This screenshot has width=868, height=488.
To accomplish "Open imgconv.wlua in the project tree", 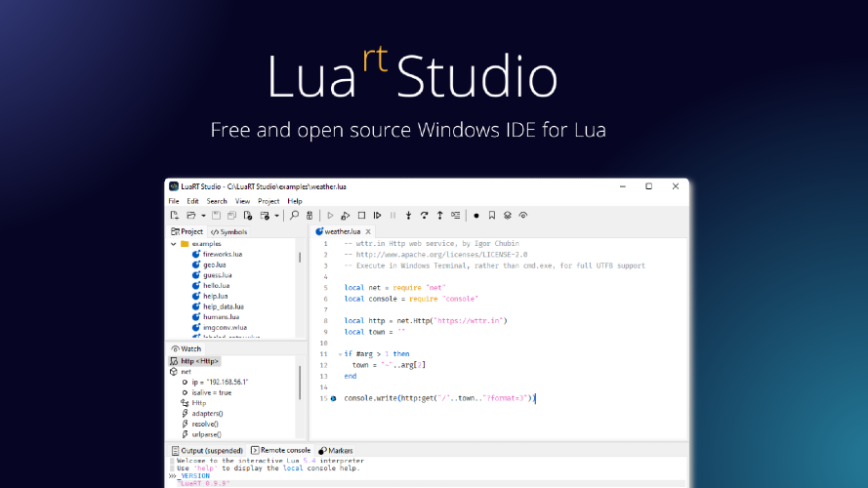I will coord(225,328).
